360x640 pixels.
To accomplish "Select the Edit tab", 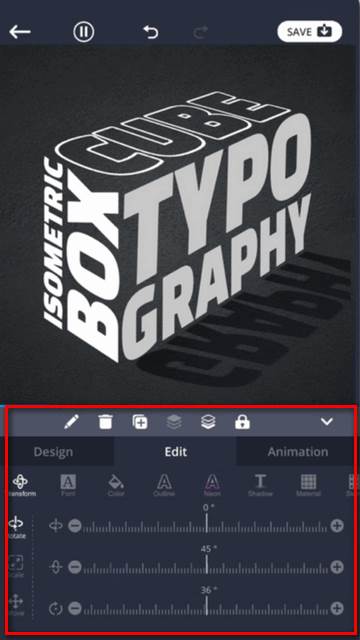I will point(176,452).
